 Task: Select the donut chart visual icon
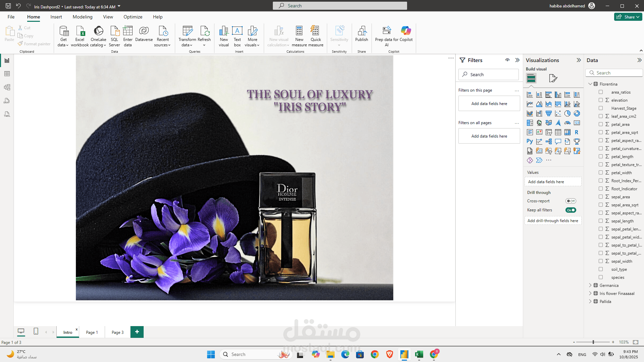pyautogui.click(x=577, y=113)
